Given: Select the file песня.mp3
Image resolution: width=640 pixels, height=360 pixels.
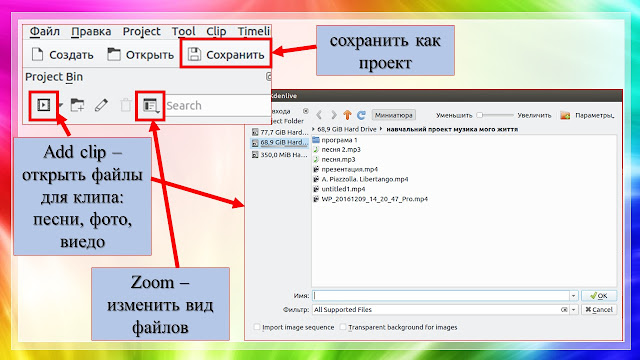Looking at the screenshot, I should [334, 159].
